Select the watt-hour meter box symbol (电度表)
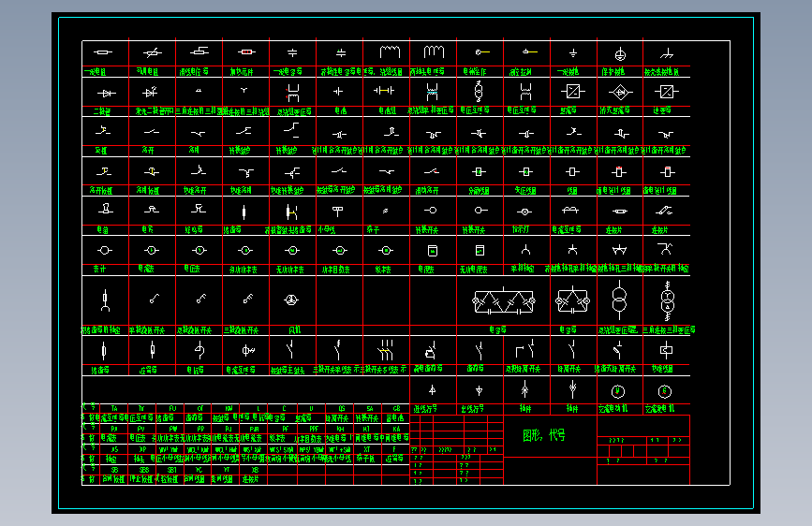The height and width of the screenshot is (526, 812). pos(433,251)
